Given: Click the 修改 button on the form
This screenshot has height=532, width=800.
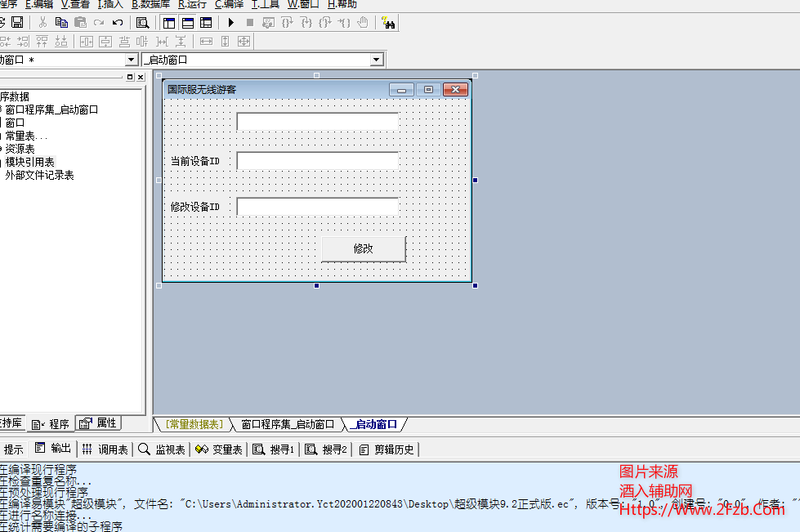Looking at the screenshot, I should coord(363,248).
